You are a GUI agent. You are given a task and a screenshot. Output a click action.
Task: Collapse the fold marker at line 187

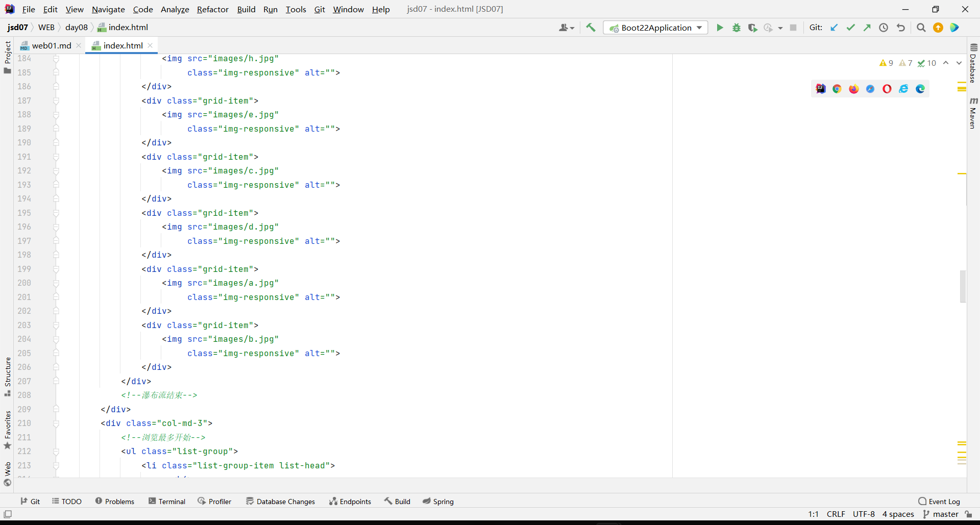[56, 101]
